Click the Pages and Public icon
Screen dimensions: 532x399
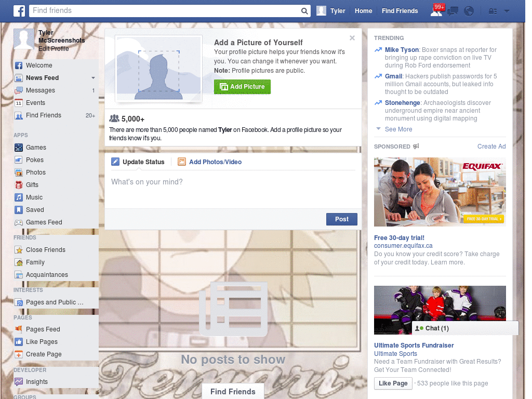[19, 303]
